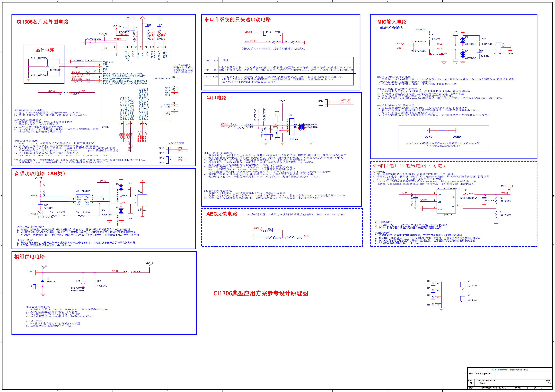Viewport: 555px width, 392px height.
Task: Click resistor R8 NC/10K/1% label
Action: tap(505, 199)
